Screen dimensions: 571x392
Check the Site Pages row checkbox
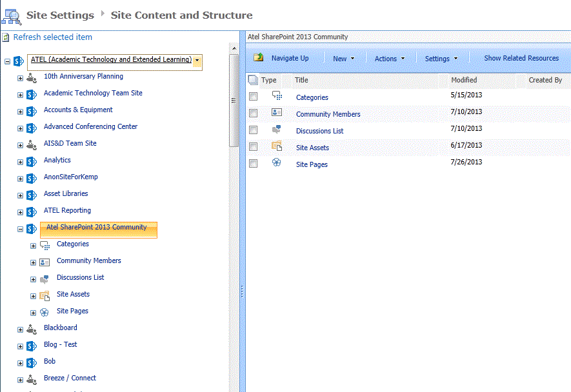[x=254, y=163]
